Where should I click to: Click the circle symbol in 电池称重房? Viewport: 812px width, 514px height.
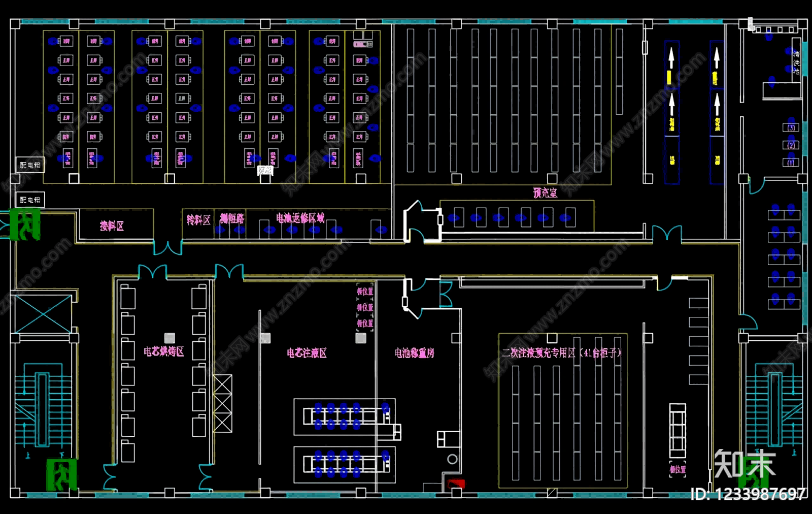(x=452, y=459)
